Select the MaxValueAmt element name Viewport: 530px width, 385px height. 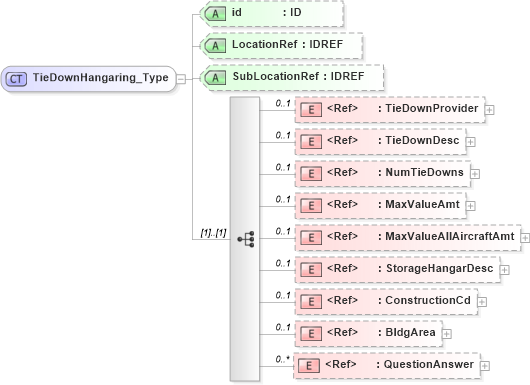[x=423, y=204]
